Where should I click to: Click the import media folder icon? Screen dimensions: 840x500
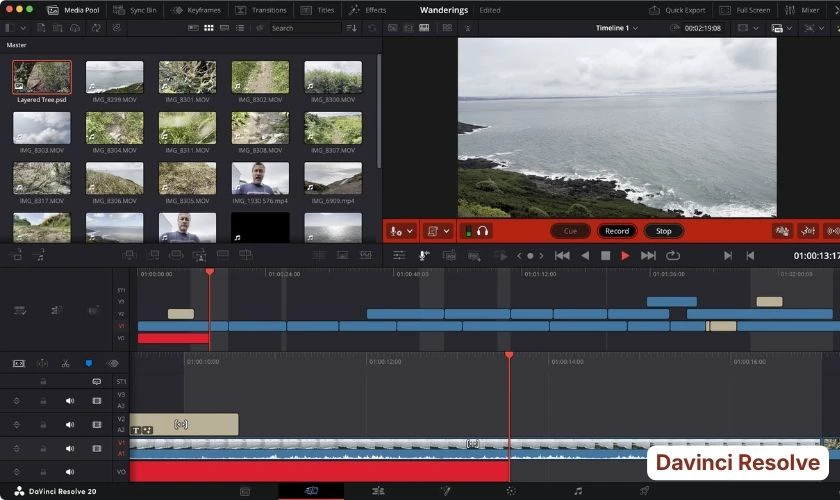57,28
